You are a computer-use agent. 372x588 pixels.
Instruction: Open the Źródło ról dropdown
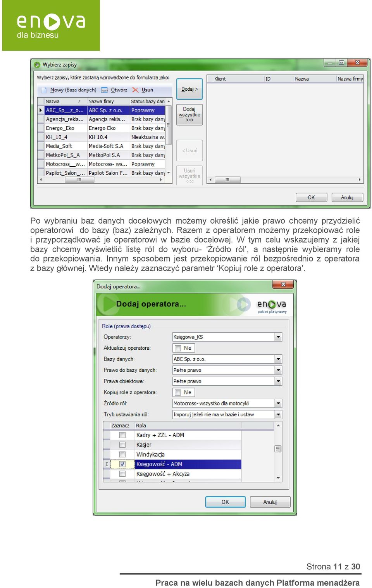click(x=278, y=403)
